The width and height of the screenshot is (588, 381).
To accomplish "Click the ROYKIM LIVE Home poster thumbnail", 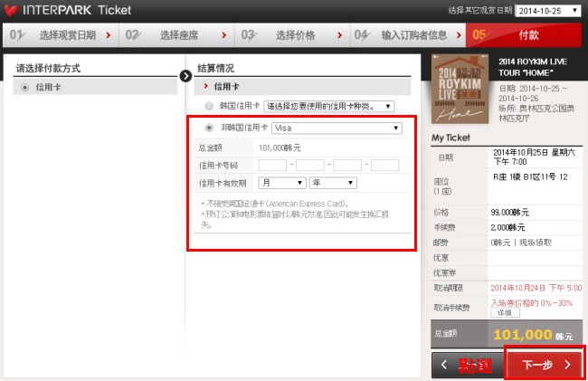I will point(460,89).
